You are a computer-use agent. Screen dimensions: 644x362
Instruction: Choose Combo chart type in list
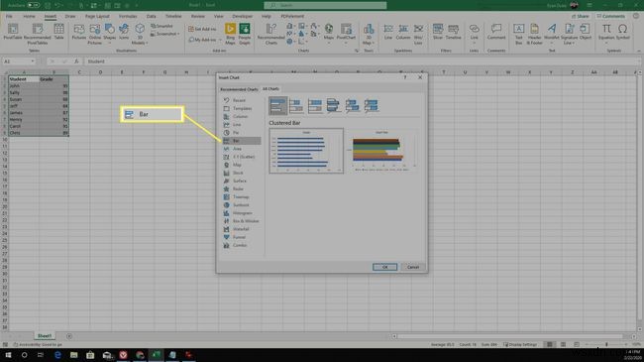(241, 245)
